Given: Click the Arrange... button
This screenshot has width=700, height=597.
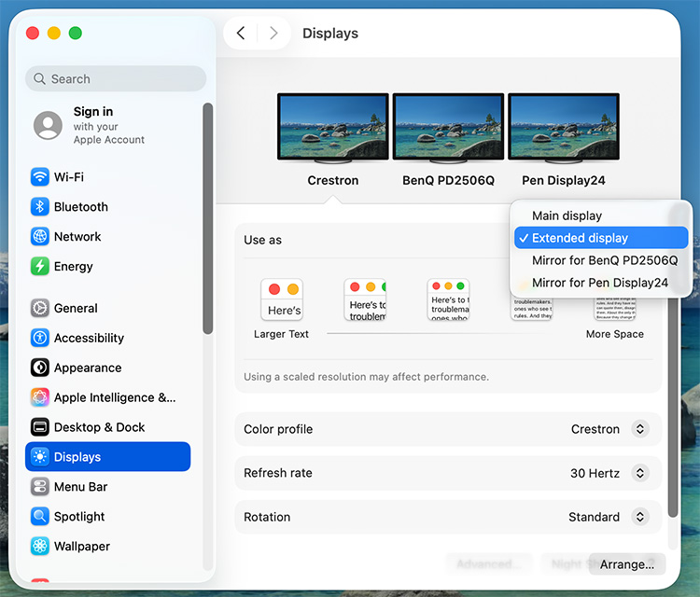Looking at the screenshot, I should (627, 564).
